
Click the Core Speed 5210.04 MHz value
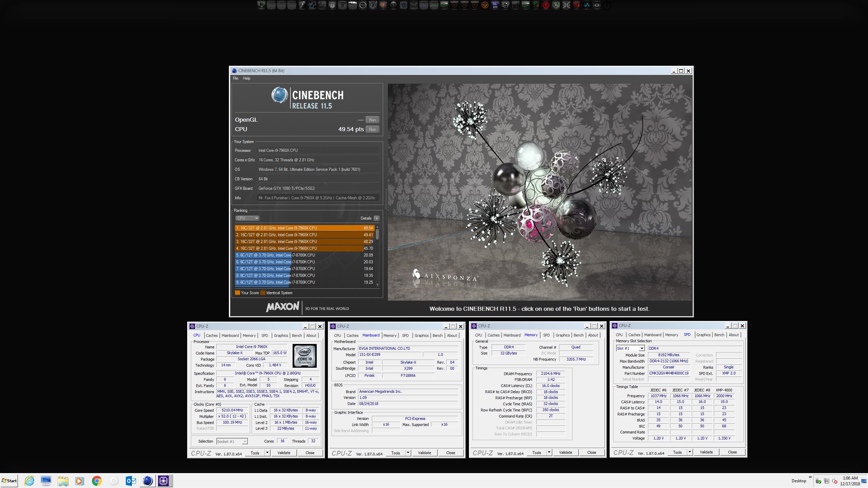233,410
